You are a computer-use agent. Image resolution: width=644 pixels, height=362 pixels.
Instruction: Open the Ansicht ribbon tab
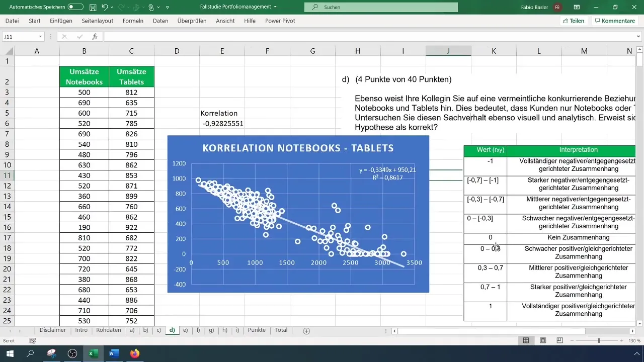tap(225, 21)
